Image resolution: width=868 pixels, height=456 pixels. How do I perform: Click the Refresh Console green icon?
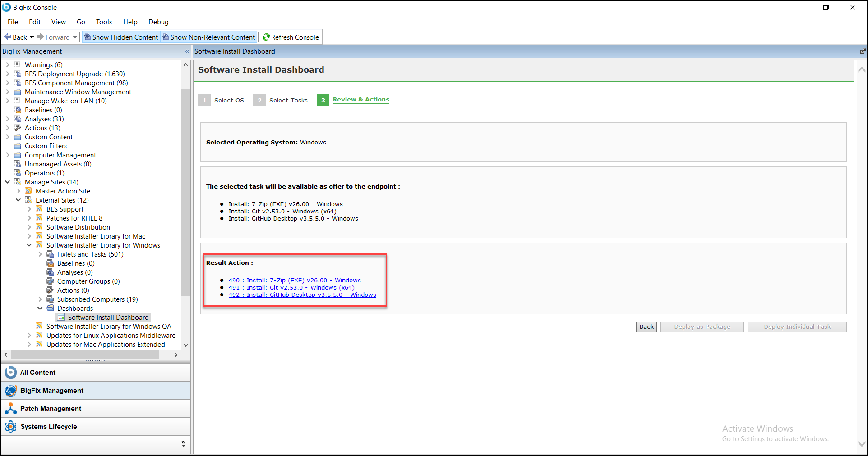[x=266, y=37]
